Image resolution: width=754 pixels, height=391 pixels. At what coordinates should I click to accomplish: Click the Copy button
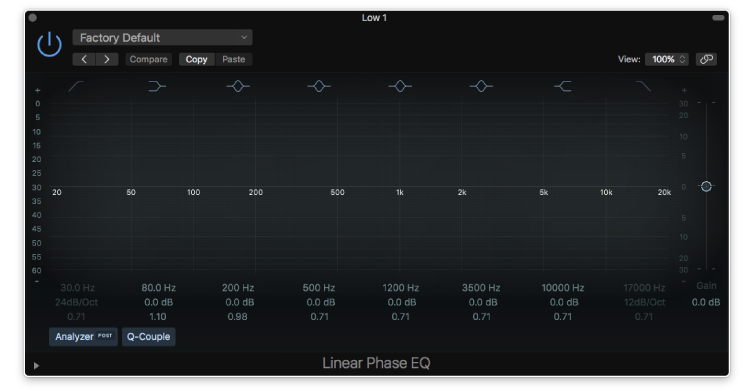pyautogui.click(x=196, y=59)
